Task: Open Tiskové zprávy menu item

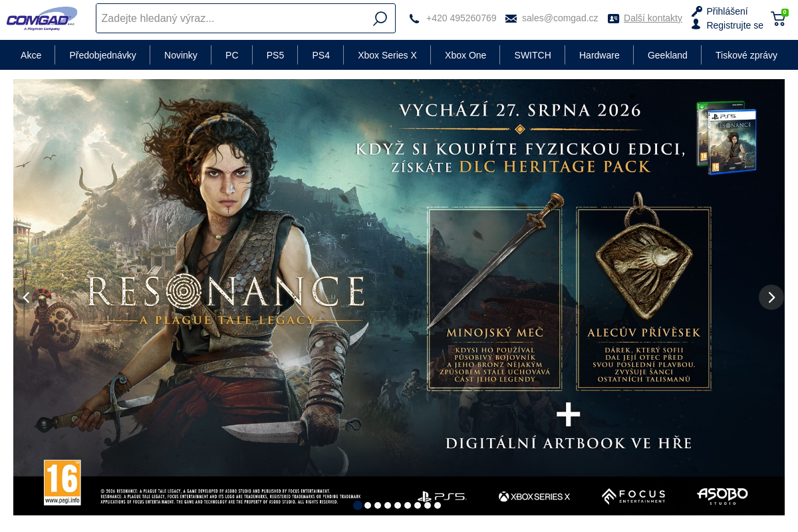Action: (746, 55)
